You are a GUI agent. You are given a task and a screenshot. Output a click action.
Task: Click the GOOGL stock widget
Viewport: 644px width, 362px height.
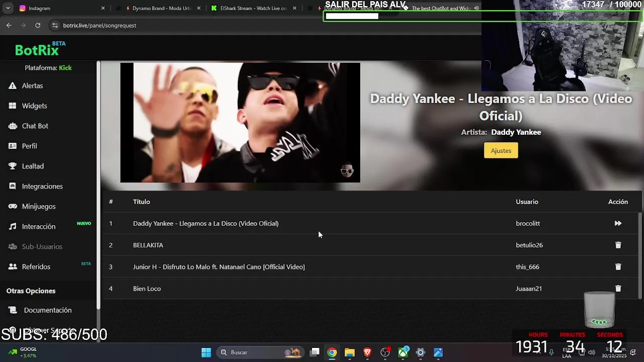coord(23,352)
